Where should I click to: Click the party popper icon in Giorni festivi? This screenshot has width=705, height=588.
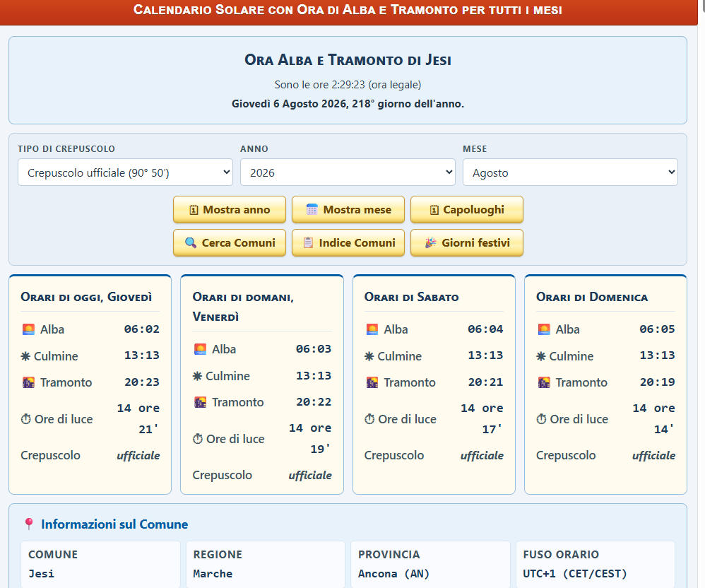(431, 243)
